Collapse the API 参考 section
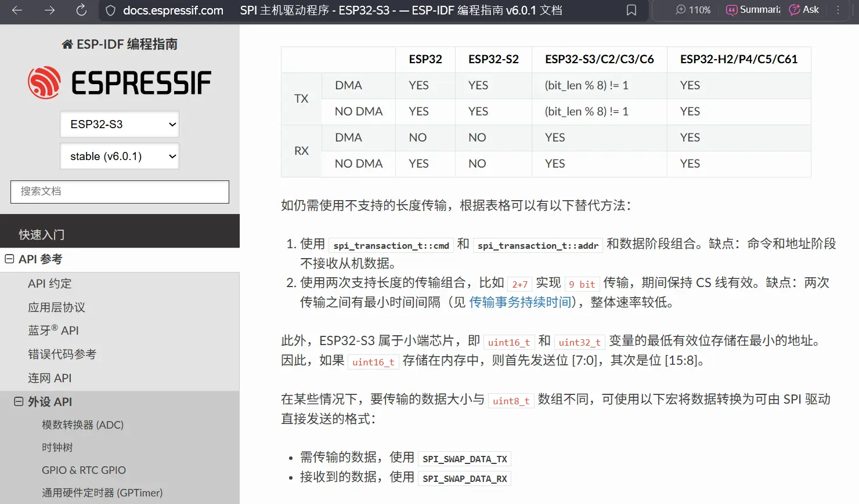The height and width of the screenshot is (504, 859). (x=9, y=259)
